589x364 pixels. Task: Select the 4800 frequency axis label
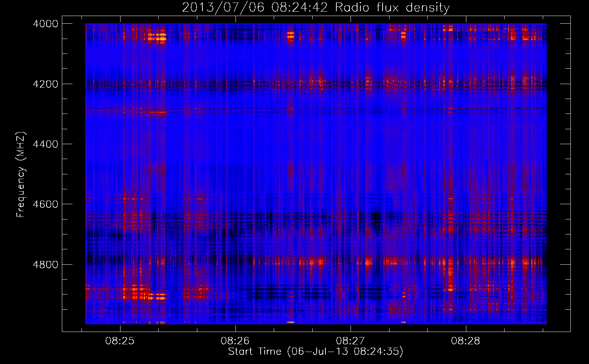point(46,264)
